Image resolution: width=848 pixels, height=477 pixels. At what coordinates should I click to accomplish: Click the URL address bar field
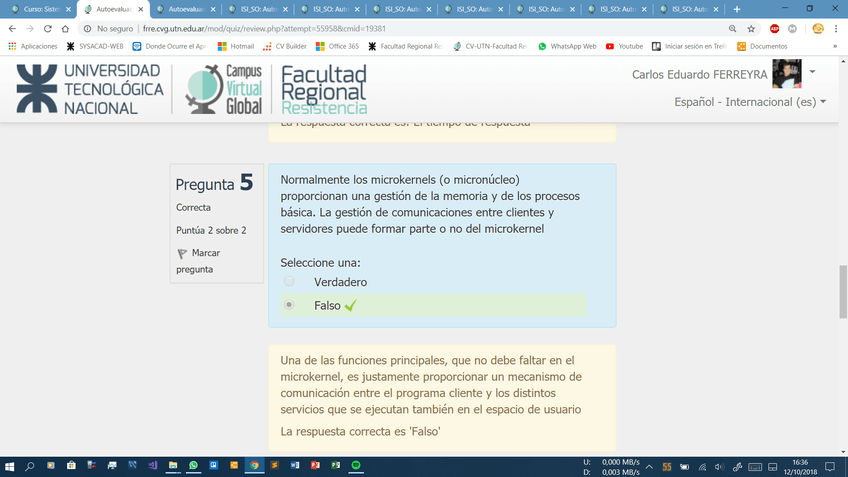(x=400, y=29)
